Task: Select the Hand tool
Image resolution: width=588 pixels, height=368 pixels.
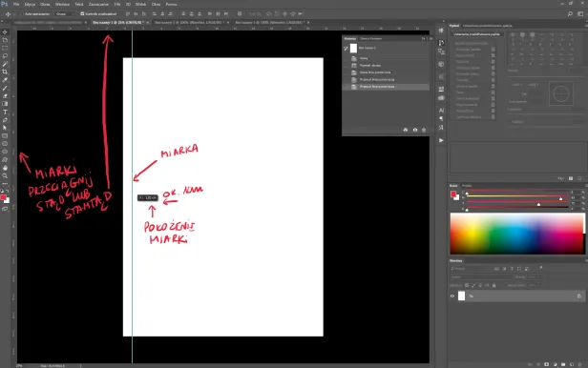Action: click(5, 168)
